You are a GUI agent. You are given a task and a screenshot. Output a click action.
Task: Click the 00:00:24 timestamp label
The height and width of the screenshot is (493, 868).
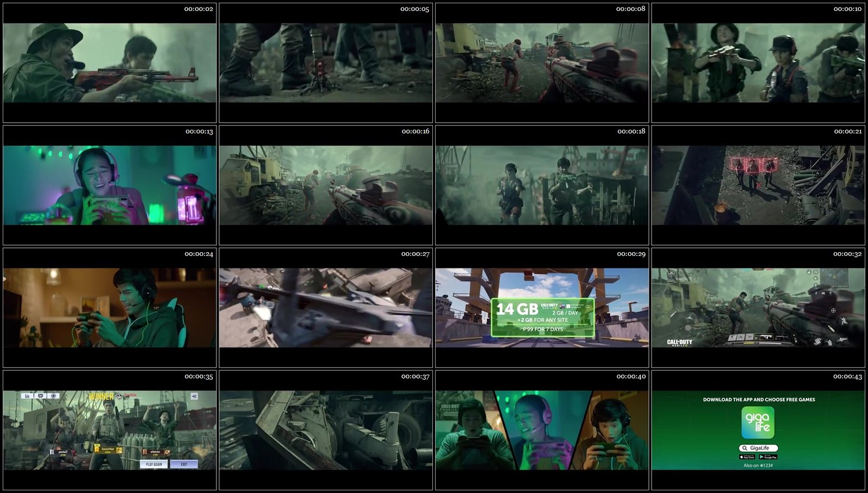[199, 254]
